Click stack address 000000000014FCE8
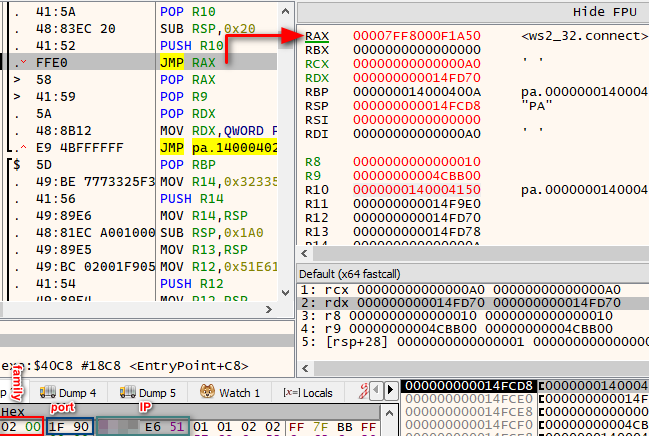Image resolution: width=649 pixels, height=436 pixels. (469, 412)
